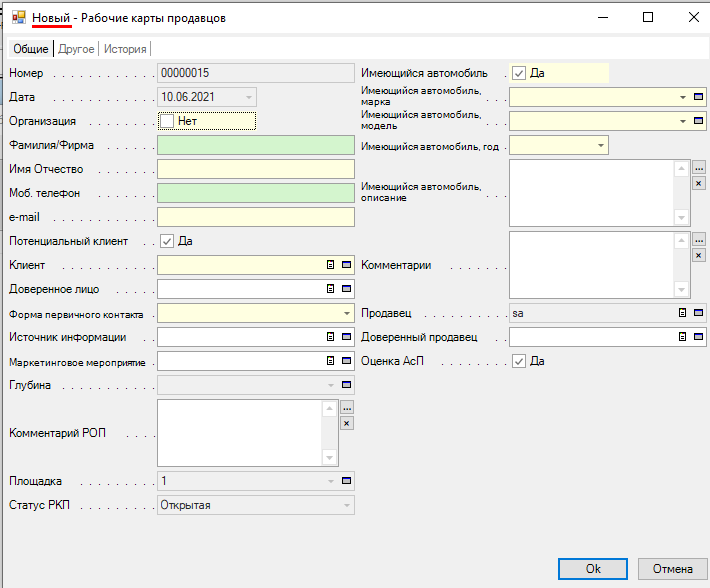Open the list icon in Клиент field
The width and height of the screenshot is (710, 588).
[331, 265]
